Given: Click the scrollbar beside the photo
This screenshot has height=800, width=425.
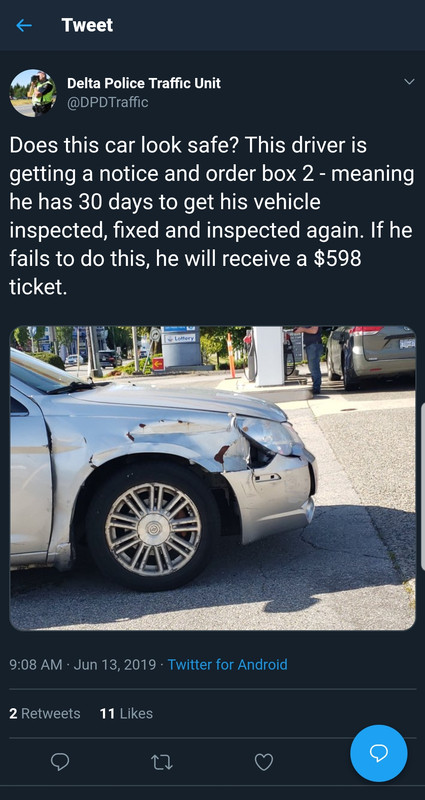Looking at the screenshot, I should pyautogui.click(x=422, y=486).
